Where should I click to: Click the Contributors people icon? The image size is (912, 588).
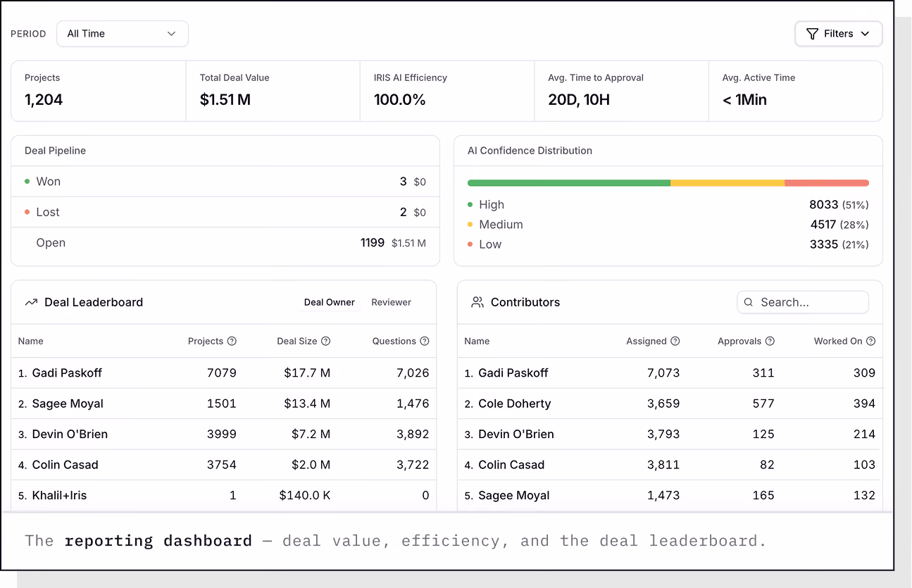pos(477,302)
